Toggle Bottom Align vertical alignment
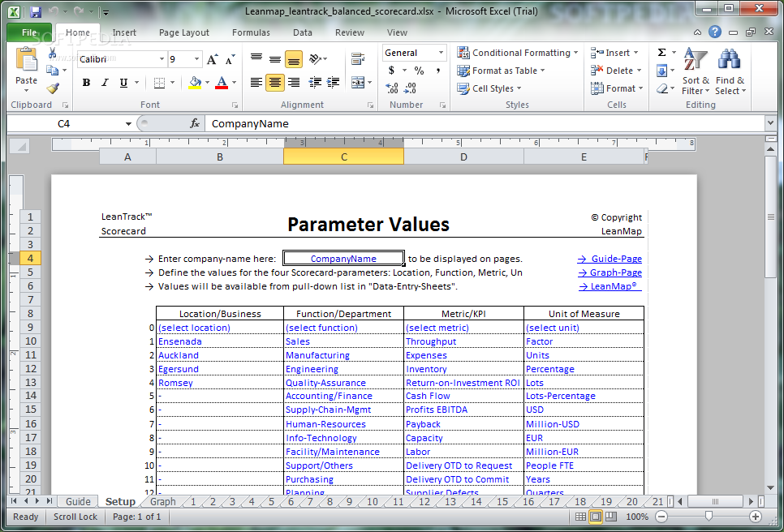784x532 pixels. (294, 59)
